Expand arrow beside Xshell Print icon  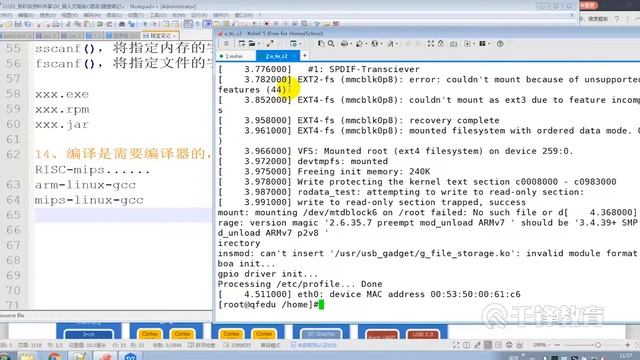tap(351, 44)
